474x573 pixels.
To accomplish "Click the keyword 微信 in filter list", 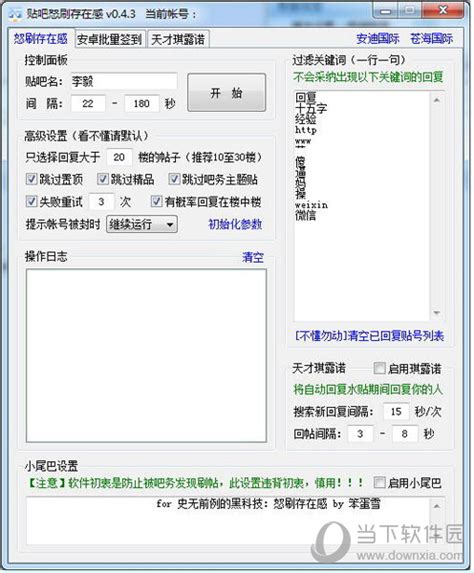I will point(306,216).
